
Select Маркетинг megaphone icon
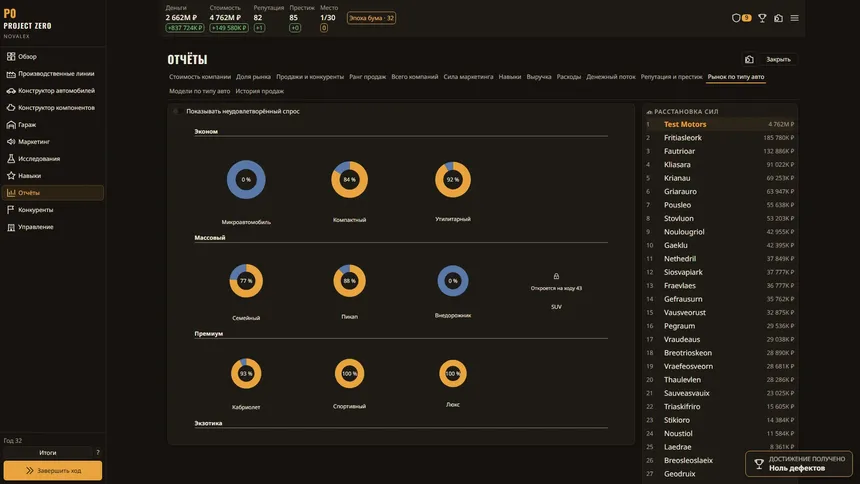11,142
